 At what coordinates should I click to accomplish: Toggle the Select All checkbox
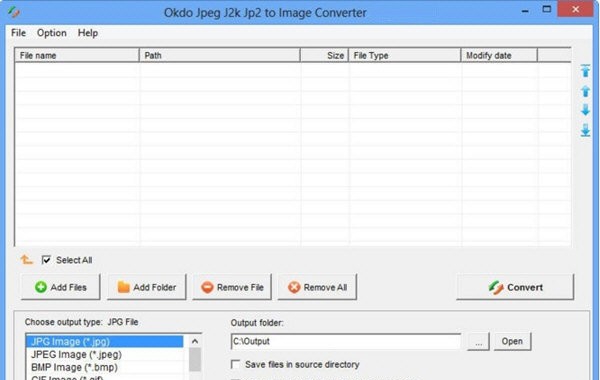[46, 260]
